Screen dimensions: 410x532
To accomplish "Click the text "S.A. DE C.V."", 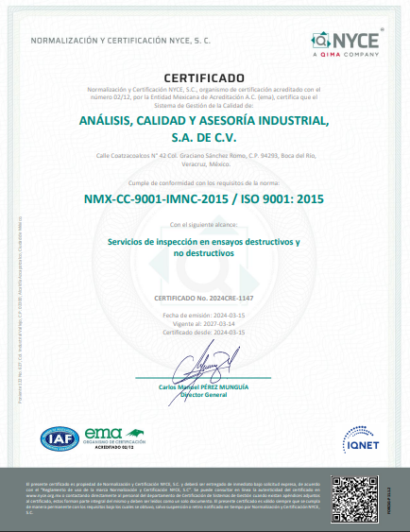I will click(x=204, y=138).
